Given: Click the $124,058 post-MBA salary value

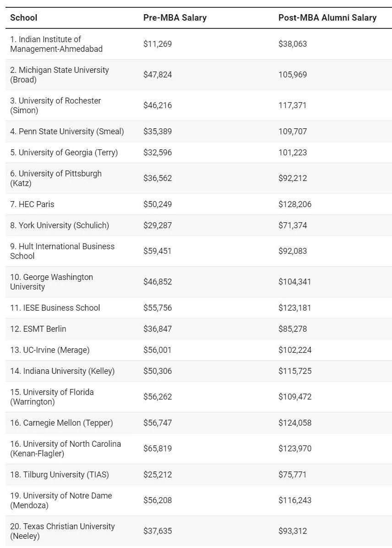Looking at the screenshot, I should point(294,423).
